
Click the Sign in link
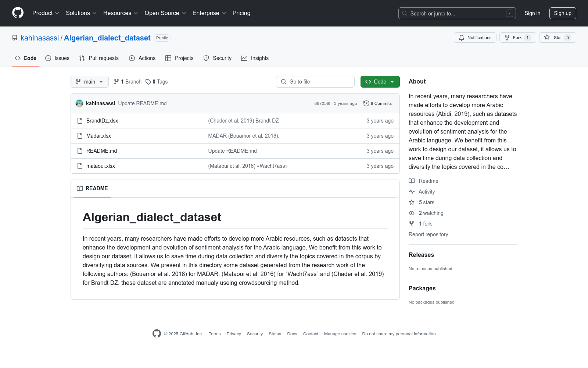[533, 13]
